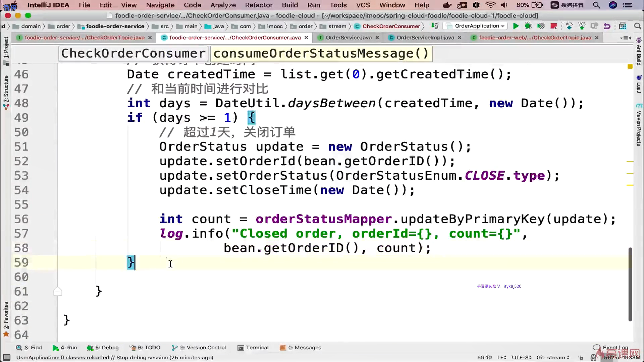Open Search Everywhere magnifier in toolbar
The image size is (644, 362).
point(637,26)
